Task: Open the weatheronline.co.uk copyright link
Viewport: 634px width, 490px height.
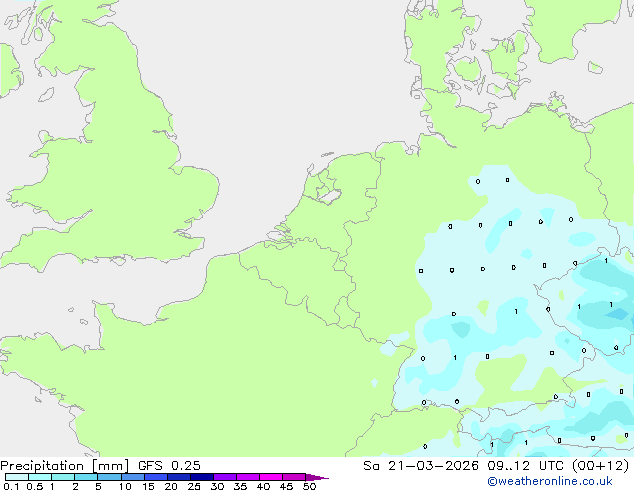Action: click(550, 481)
